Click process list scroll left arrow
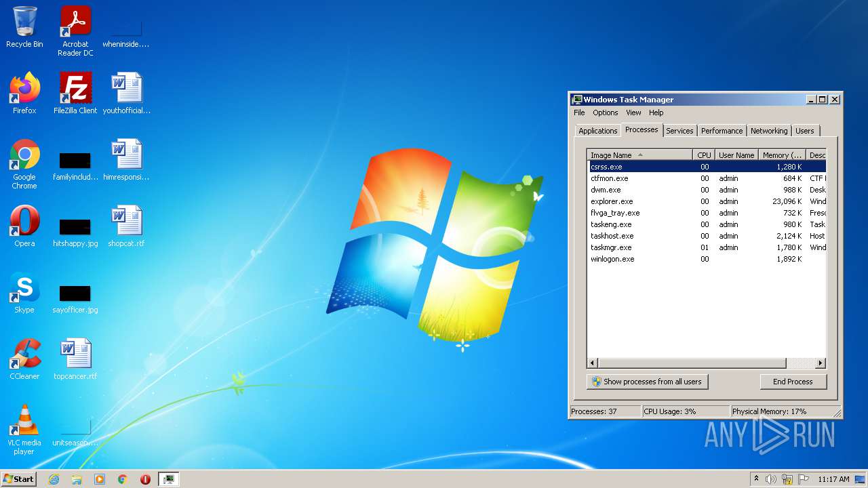Image resolution: width=868 pixels, height=488 pixels. (x=593, y=363)
